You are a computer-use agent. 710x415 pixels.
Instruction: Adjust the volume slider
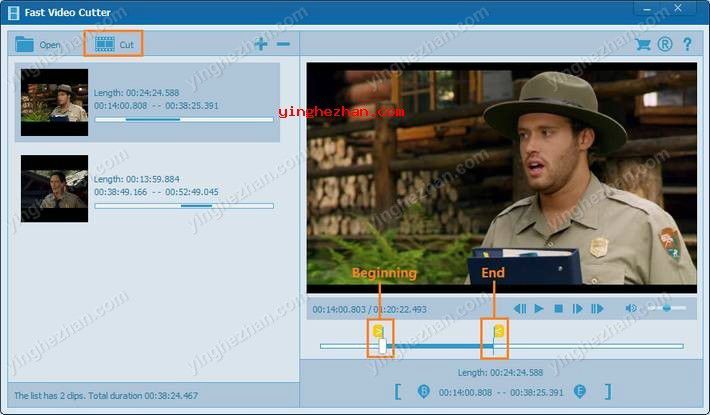pyautogui.click(x=667, y=309)
